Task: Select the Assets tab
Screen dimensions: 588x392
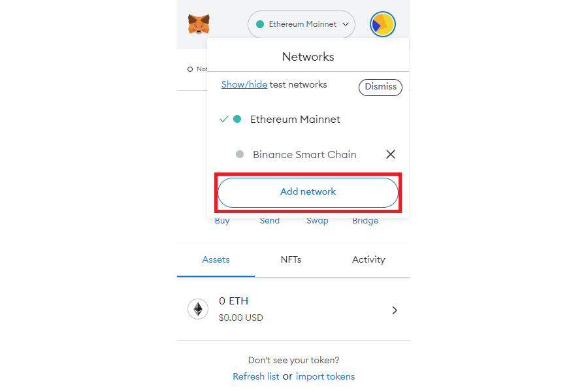Action: [216, 259]
